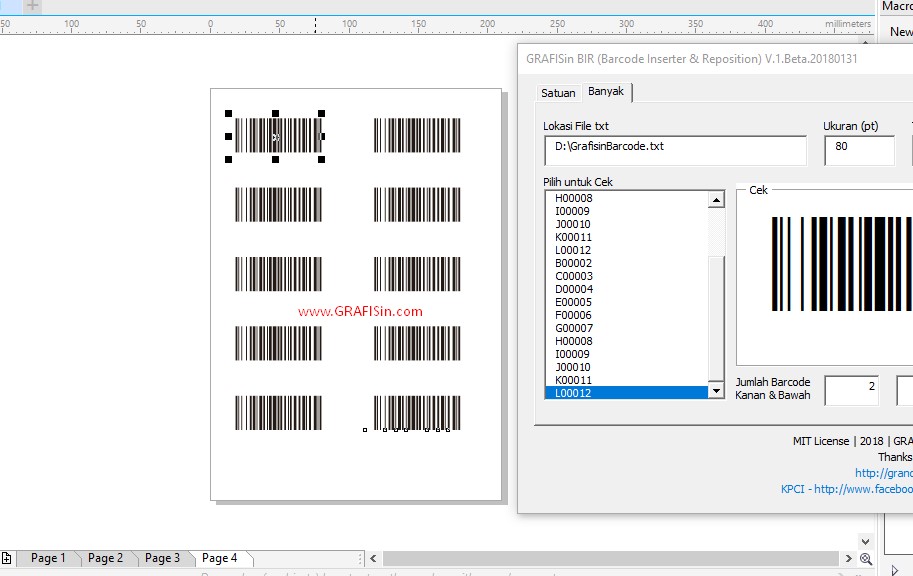The width and height of the screenshot is (913, 576).
Task: Click the zoom navigator magnifier icon
Action: 866,559
